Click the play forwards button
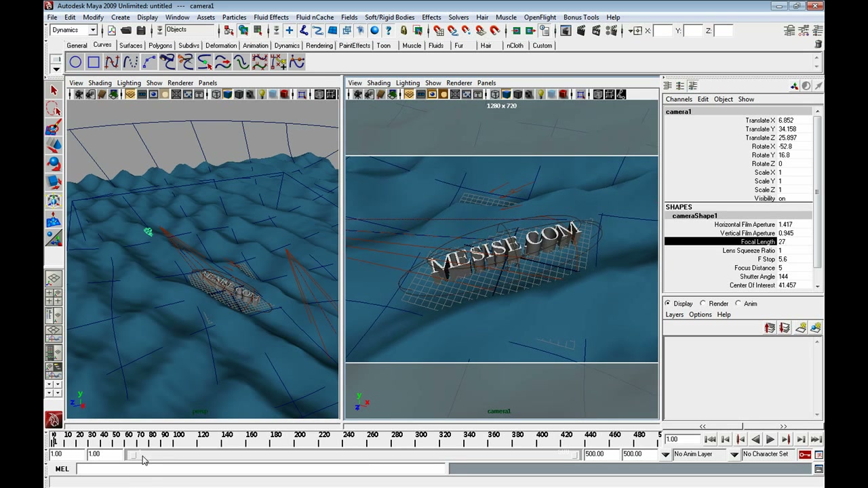 click(770, 439)
